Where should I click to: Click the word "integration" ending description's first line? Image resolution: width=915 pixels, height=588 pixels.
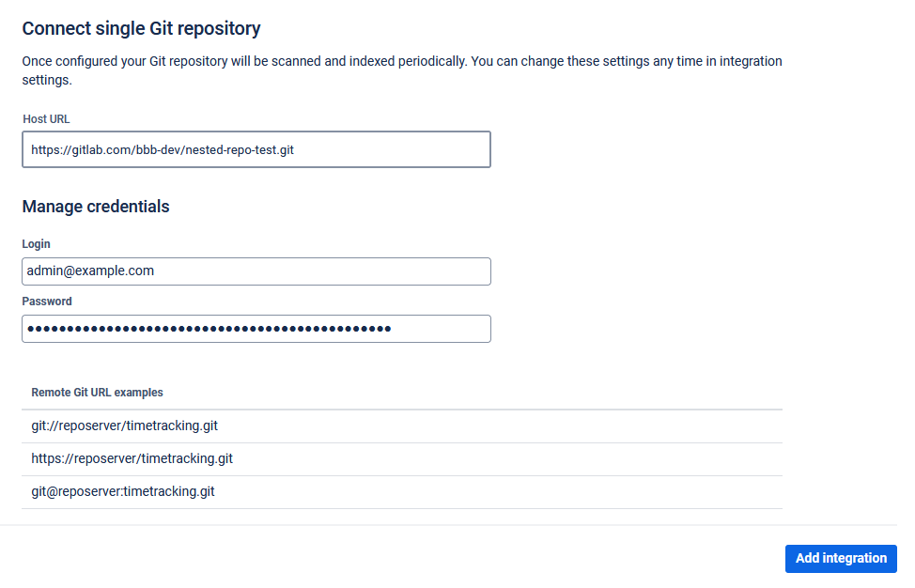tap(749, 62)
